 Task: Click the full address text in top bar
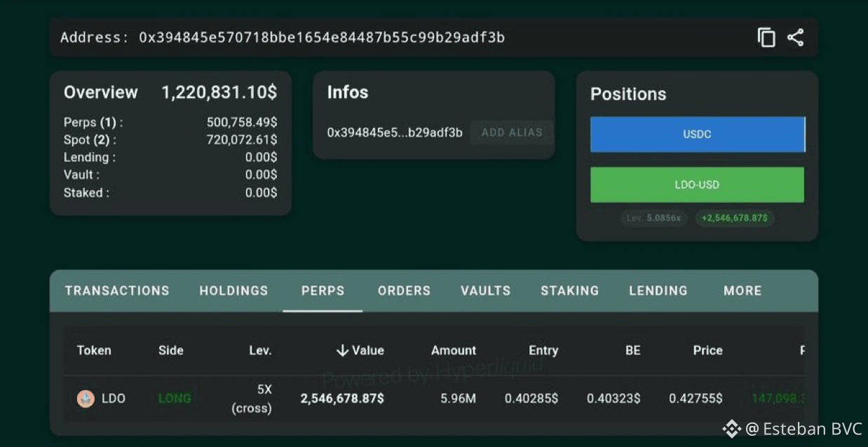pos(322,37)
